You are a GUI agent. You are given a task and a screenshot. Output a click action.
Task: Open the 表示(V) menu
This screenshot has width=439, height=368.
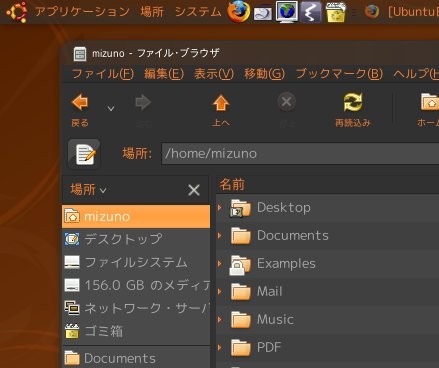pyautogui.click(x=214, y=74)
